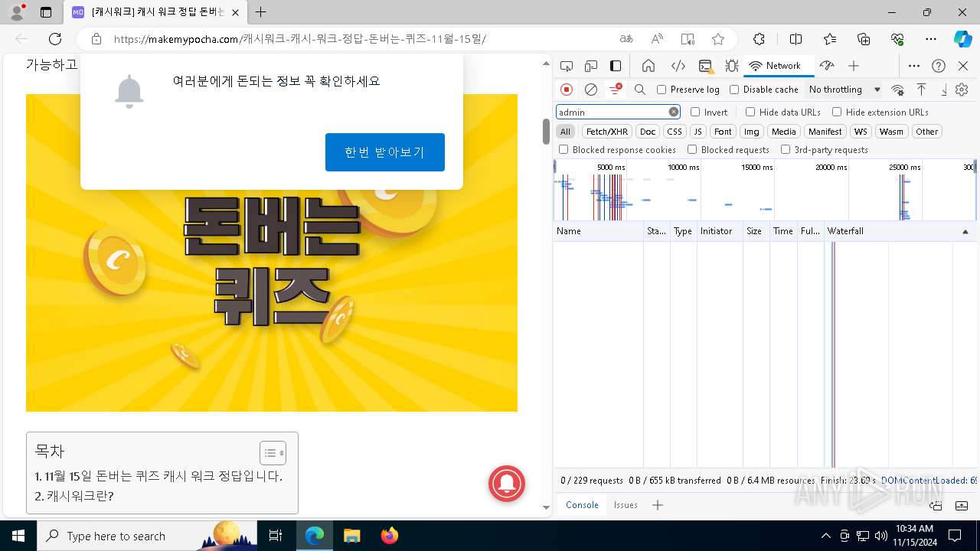Open File Explorer from taskbar
This screenshot has width=980, height=551.
click(x=351, y=536)
